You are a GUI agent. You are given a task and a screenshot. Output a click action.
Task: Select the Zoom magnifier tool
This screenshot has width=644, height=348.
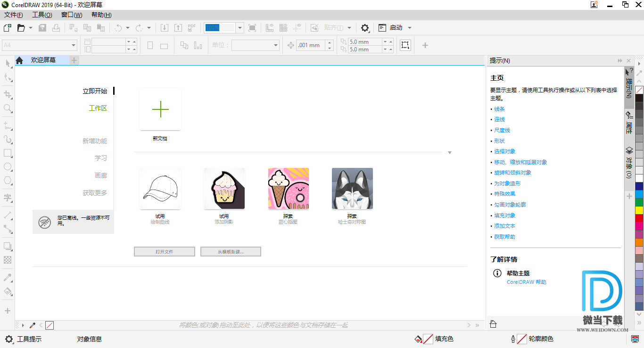[8, 108]
